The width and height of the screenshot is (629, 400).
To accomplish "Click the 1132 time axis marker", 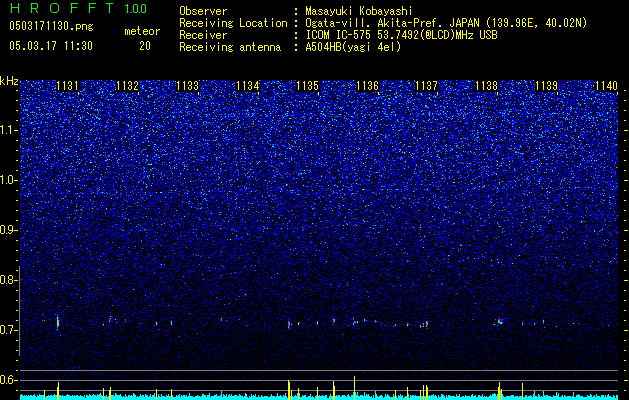I will tap(127, 86).
